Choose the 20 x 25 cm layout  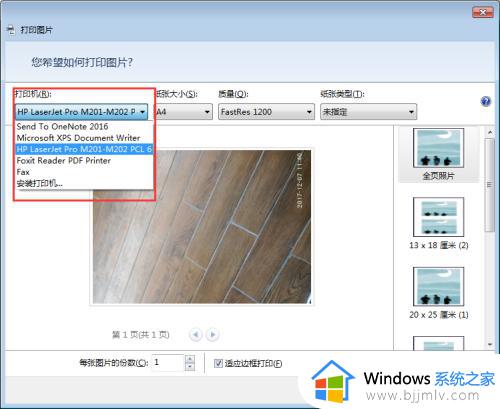pos(438,293)
